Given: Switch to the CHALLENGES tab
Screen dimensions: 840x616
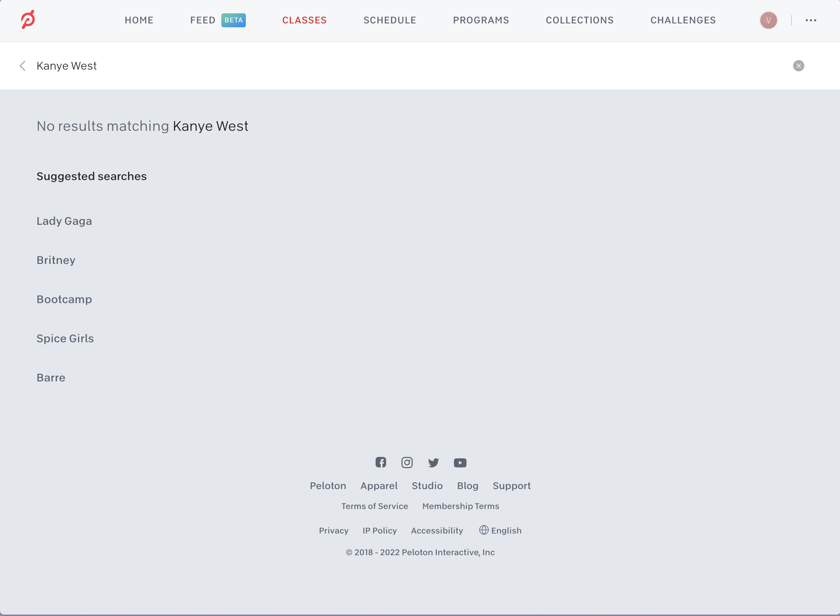Looking at the screenshot, I should click(x=682, y=20).
